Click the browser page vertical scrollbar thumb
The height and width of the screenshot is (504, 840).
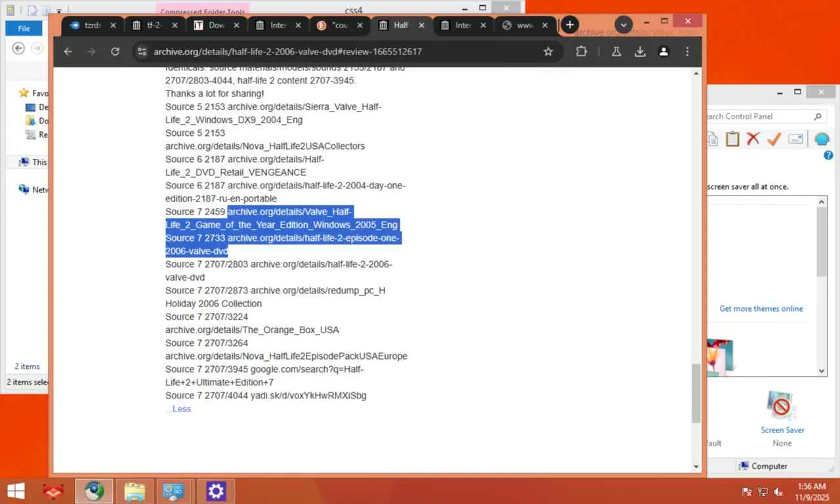696,394
